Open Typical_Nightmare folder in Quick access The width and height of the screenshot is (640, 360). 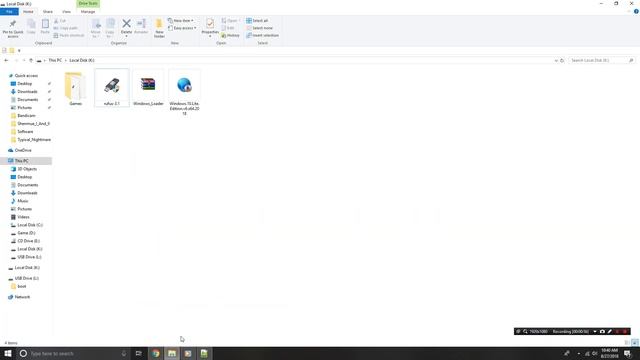pyautogui.click(x=34, y=140)
